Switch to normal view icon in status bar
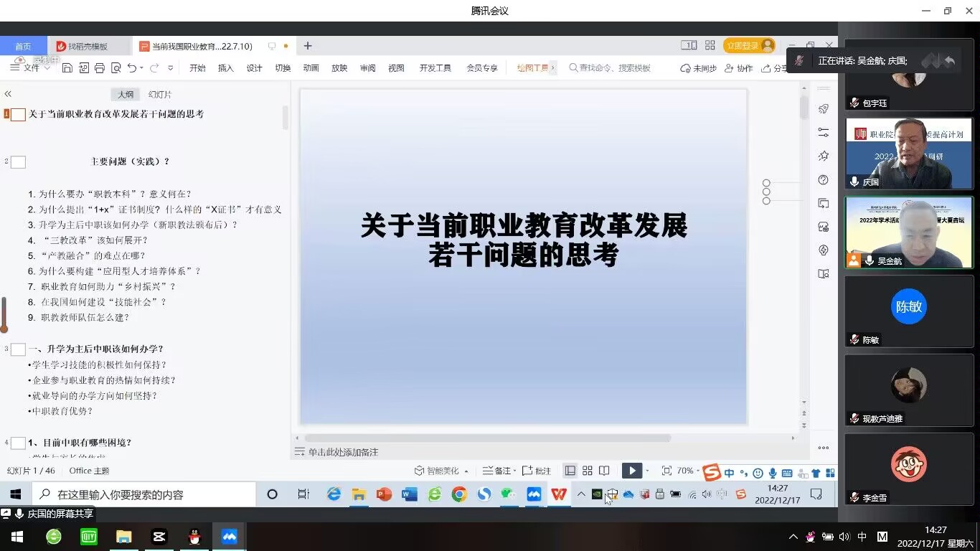Screen dimensions: 980x551 570,471
